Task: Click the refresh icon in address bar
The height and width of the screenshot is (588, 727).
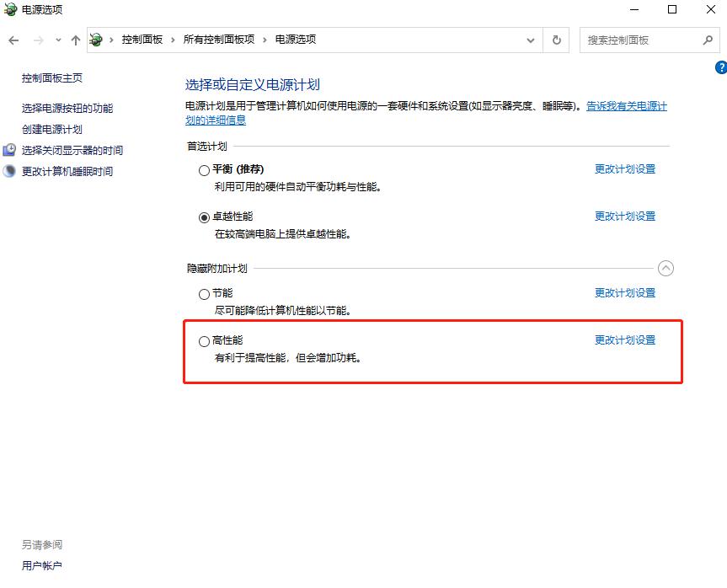Action: click(x=556, y=40)
